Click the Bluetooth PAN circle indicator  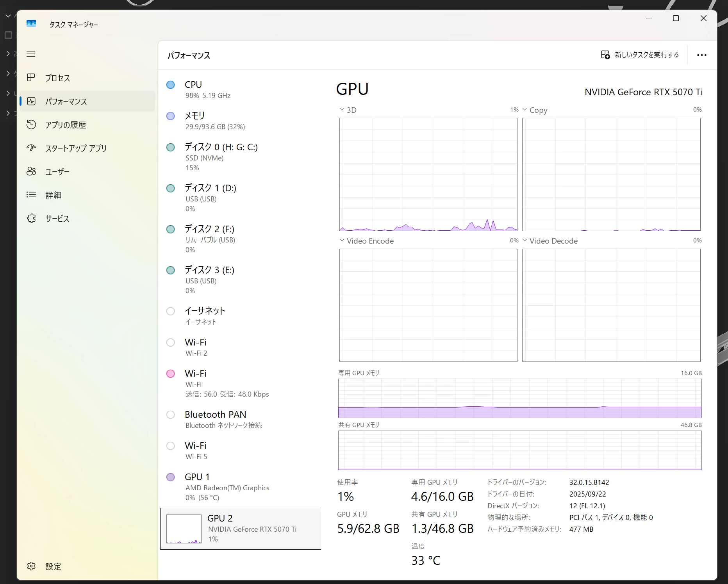[x=171, y=415]
